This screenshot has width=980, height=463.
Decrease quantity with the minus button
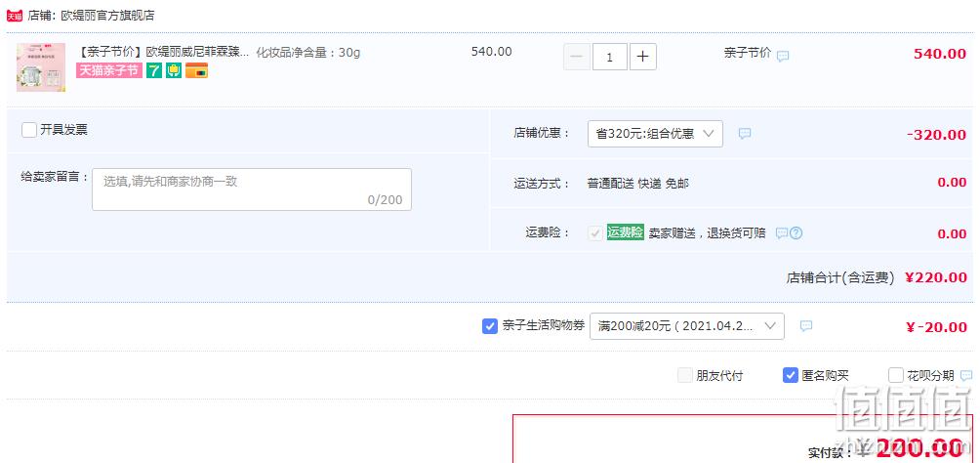click(x=576, y=57)
